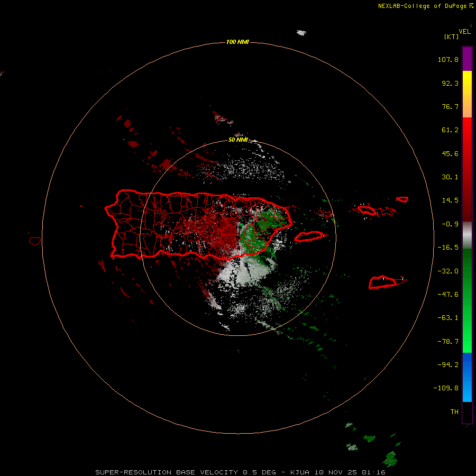Click the purple segment of the color bar
This screenshot has width=476, height=476.
click(x=467, y=59)
